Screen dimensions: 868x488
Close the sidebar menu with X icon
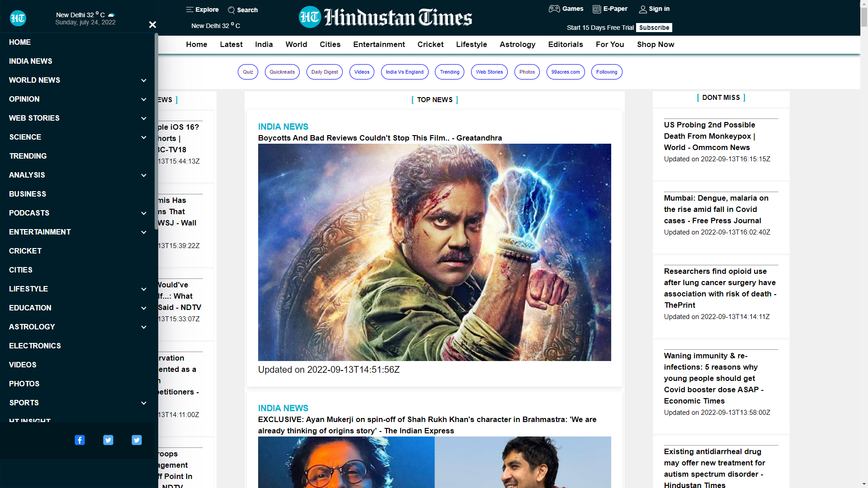pos(152,25)
